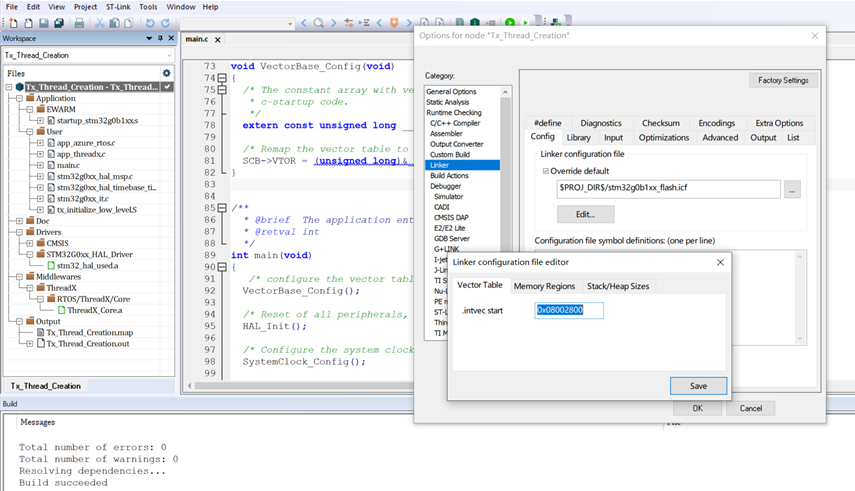The width and height of the screenshot is (855, 491).
Task: Fold VectorBase_Config function at line 74
Action: point(222,78)
